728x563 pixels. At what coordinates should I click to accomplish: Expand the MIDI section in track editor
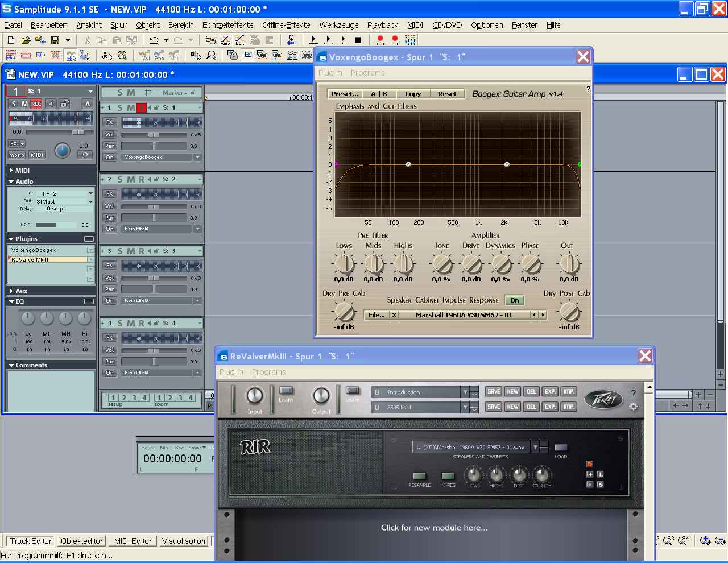click(x=11, y=171)
